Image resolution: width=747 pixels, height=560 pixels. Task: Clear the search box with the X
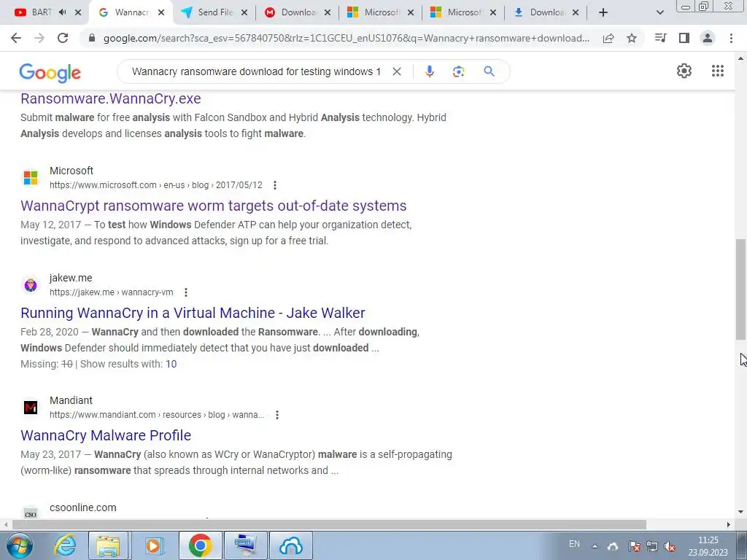coord(396,71)
